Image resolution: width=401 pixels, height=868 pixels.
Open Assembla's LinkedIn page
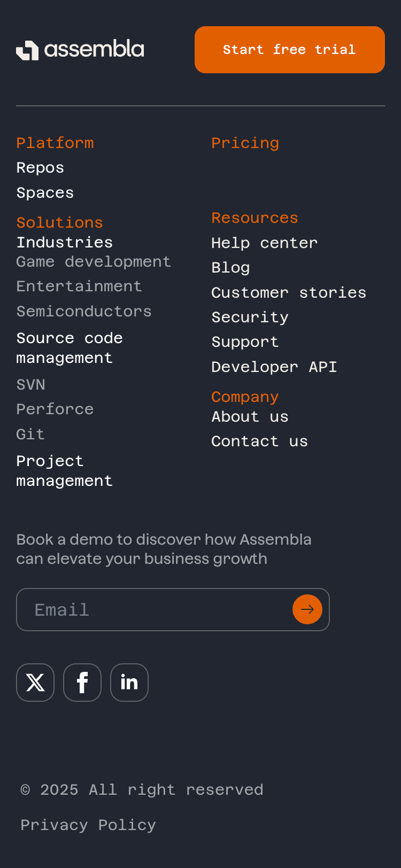[x=129, y=682]
